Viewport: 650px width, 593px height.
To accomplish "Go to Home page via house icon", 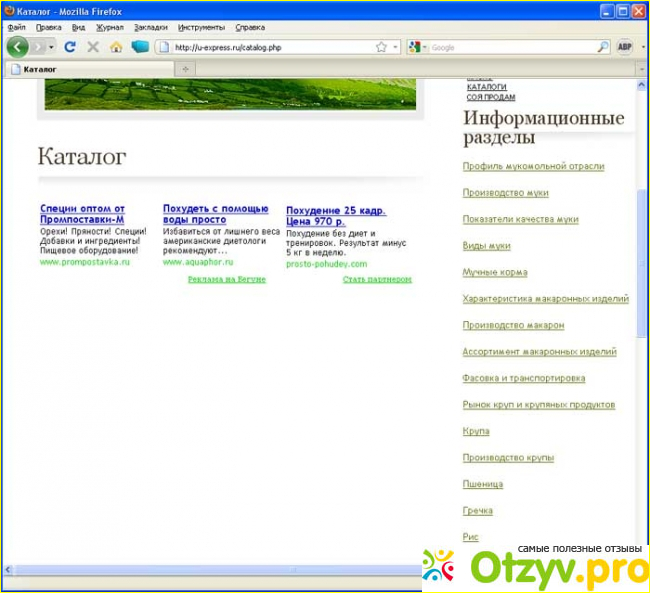I will tap(116, 47).
